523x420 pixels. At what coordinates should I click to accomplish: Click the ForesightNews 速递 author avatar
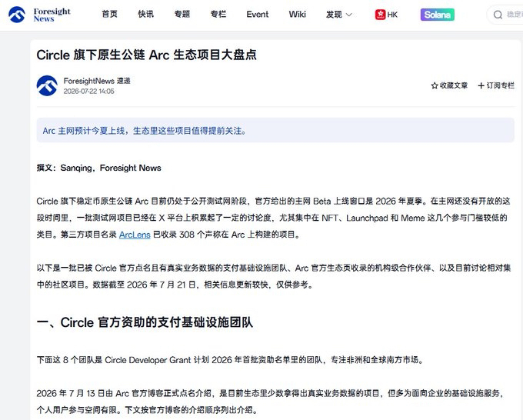[47, 85]
